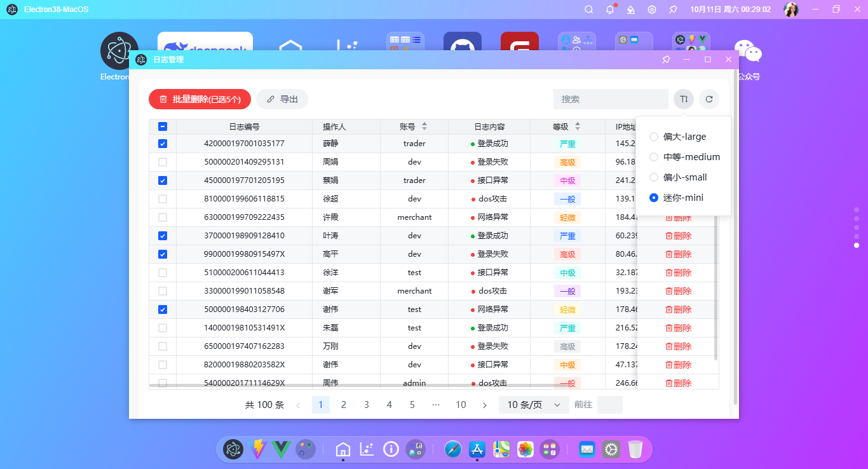Open the settings gear in the top bar
Image resolution: width=868 pixels, height=469 pixels.
point(652,9)
